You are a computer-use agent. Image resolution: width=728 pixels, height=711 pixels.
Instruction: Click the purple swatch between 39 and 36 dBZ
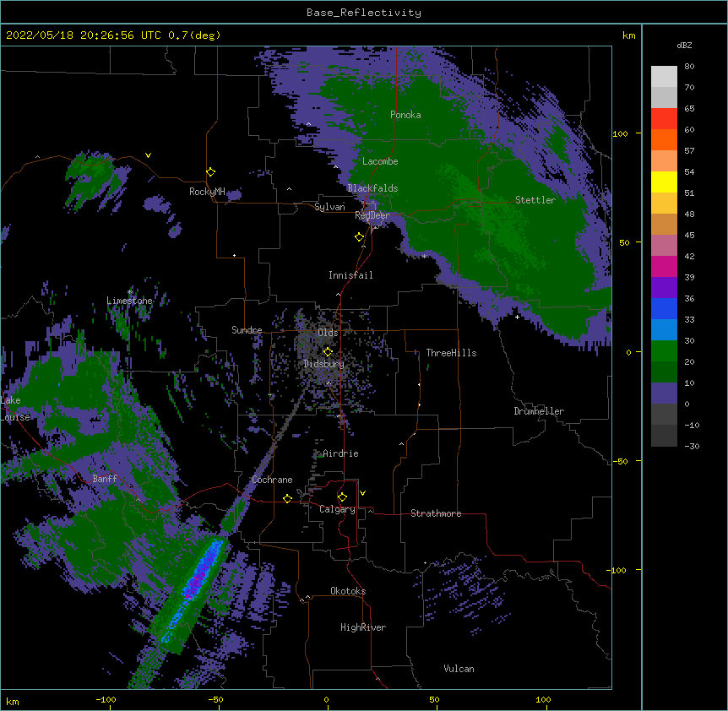coord(664,287)
